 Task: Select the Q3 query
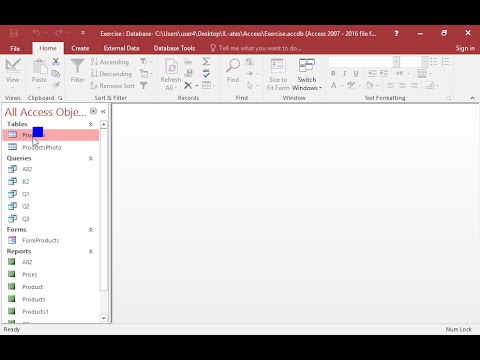point(51,219)
